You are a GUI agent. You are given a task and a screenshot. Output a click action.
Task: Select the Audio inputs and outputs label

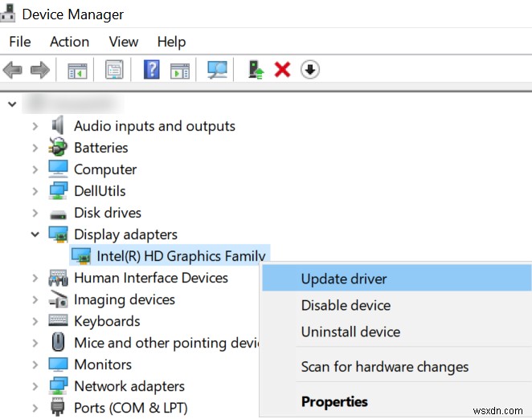point(154,126)
